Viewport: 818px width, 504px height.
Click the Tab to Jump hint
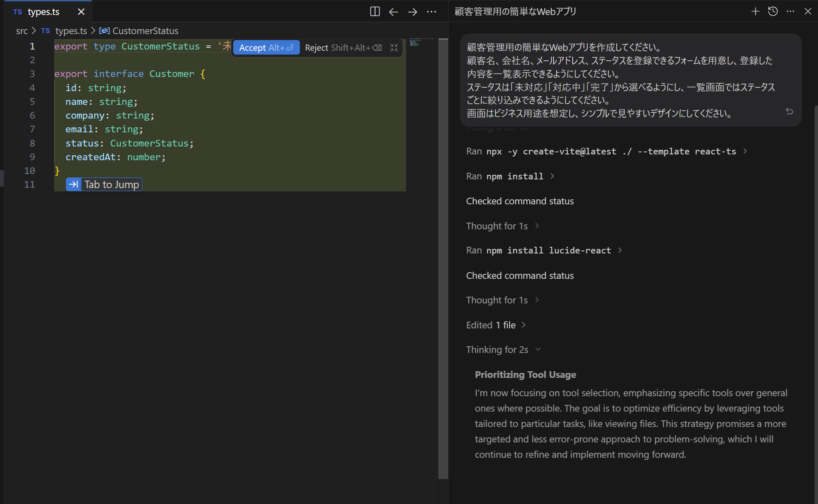point(104,184)
